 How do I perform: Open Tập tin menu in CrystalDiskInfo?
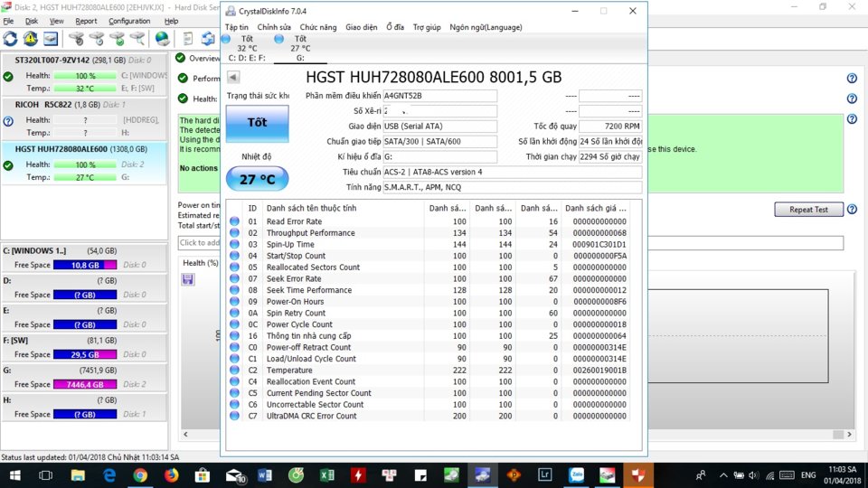point(237,27)
